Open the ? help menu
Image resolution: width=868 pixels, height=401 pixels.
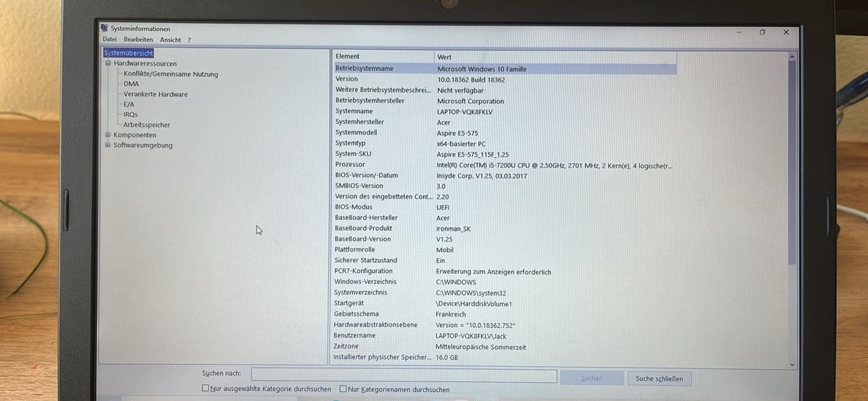click(190, 40)
